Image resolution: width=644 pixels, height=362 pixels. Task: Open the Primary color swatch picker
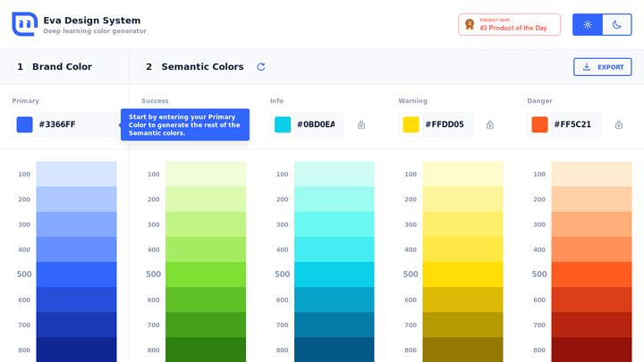pyautogui.click(x=25, y=125)
